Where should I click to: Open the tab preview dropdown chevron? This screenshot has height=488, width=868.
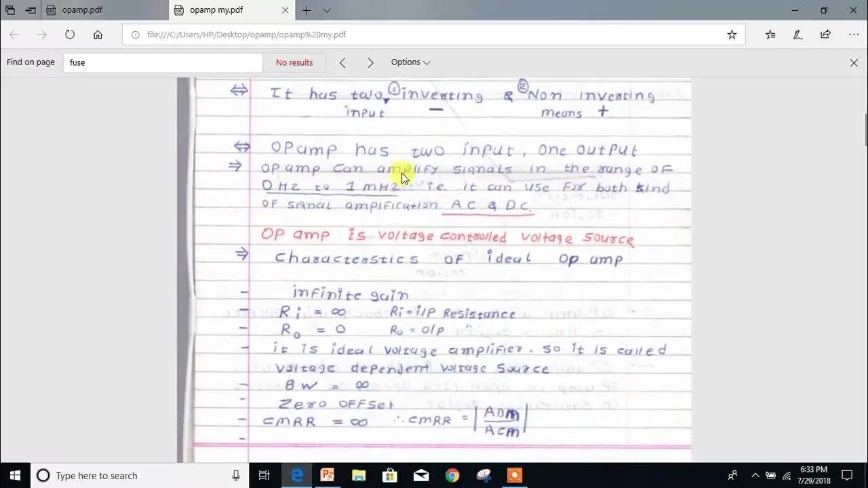tap(327, 10)
